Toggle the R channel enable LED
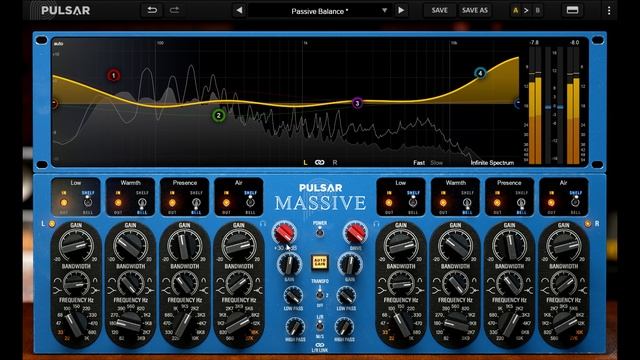The height and width of the screenshot is (360, 640). coord(588,224)
